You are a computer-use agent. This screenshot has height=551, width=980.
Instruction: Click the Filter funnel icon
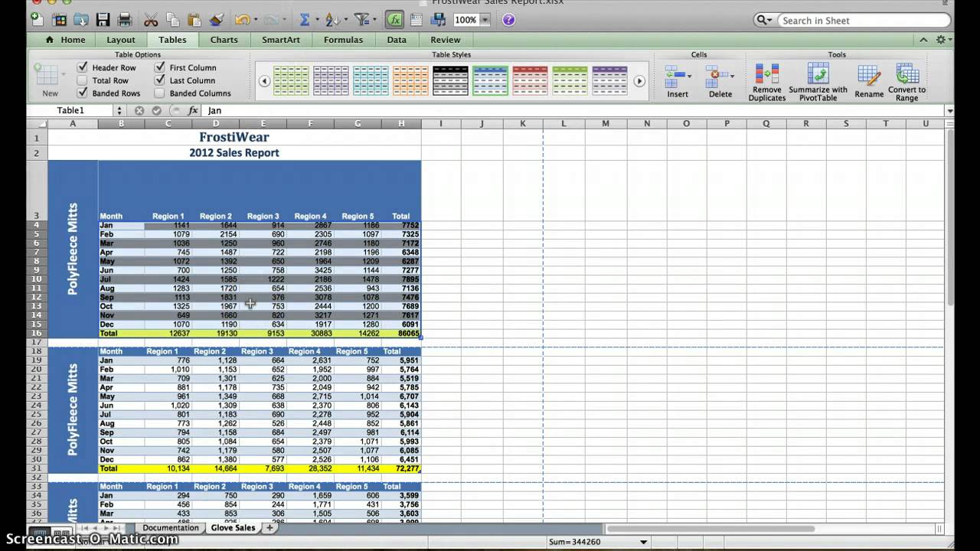pos(361,20)
